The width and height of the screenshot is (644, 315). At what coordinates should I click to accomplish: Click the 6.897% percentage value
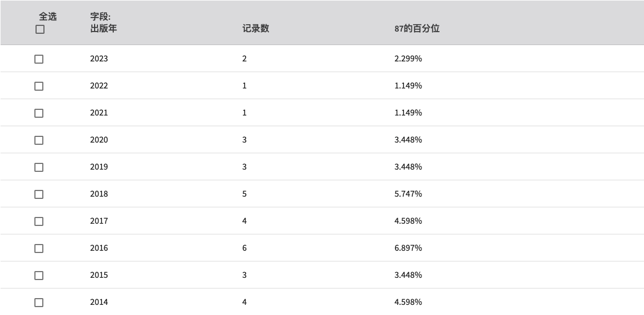408,248
